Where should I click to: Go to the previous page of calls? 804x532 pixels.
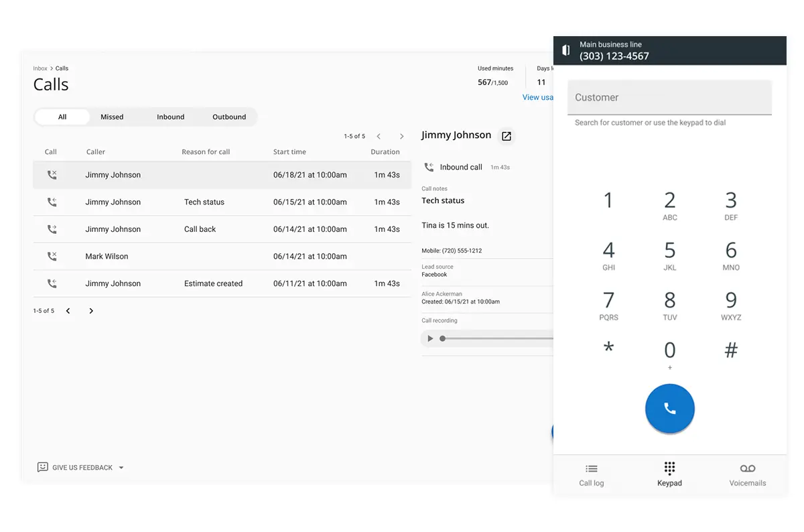pos(68,310)
